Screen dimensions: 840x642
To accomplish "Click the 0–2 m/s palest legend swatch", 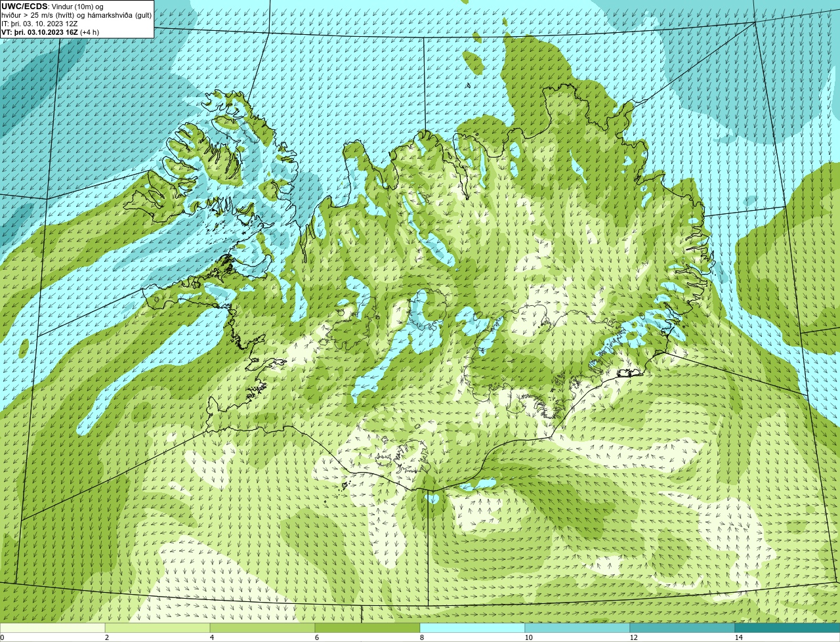I will [52, 628].
